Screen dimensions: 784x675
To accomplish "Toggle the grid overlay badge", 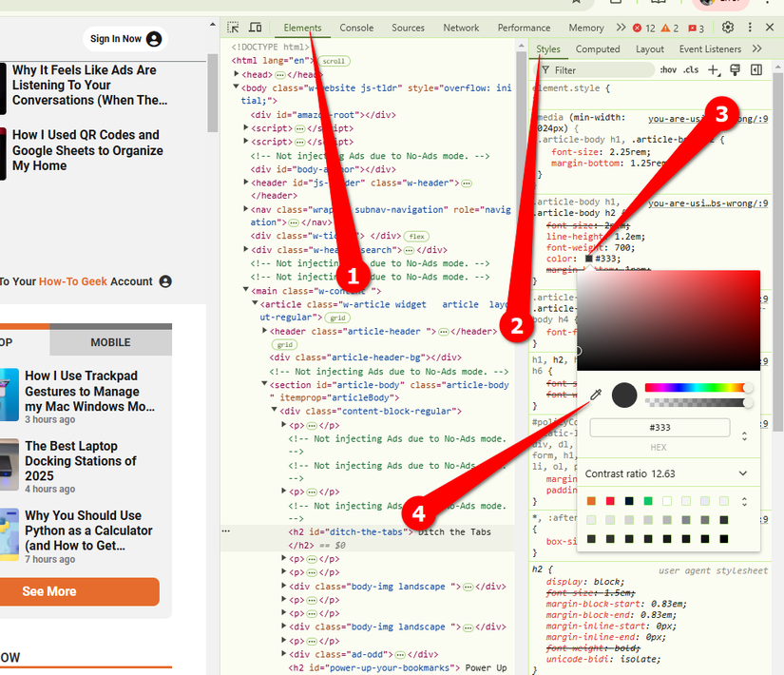I will tap(338, 317).
